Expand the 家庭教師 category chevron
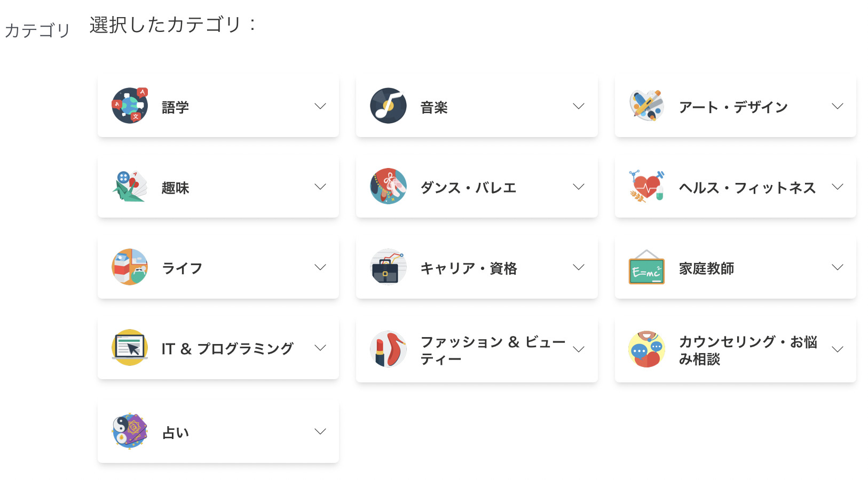Screen dimensions: 868x480 click(x=838, y=267)
